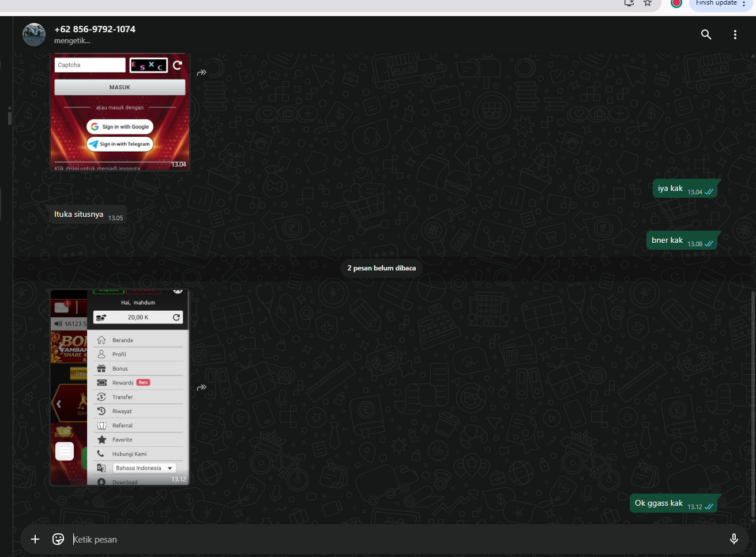The height and width of the screenshot is (557, 756).
Task: Search within this WhatsApp chat
Action: coord(706,35)
